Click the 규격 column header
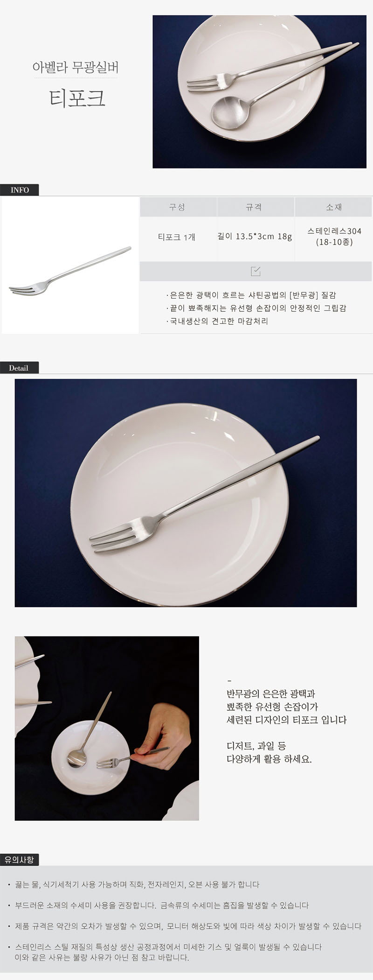Screen dimensions: 373x980 [x=255, y=207]
